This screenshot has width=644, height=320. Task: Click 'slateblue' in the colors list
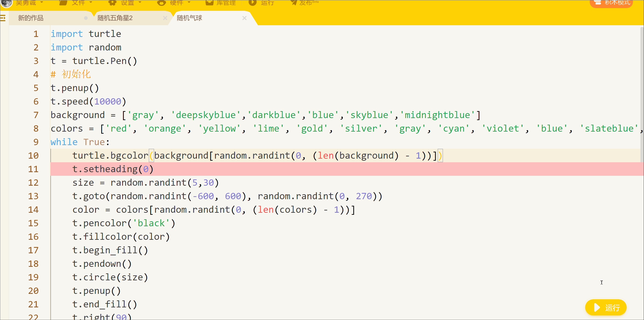609,128
